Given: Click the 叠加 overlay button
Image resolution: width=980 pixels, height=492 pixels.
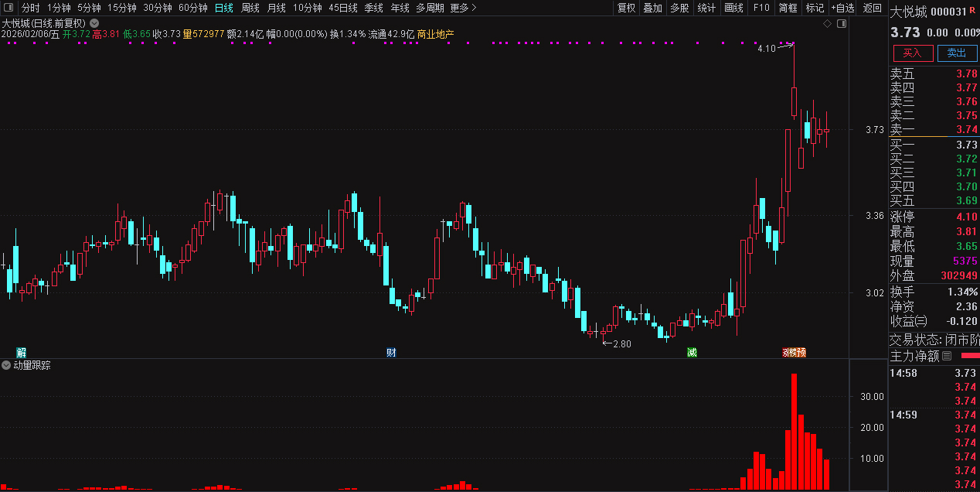Looking at the screenshot, I should [653, 8].
